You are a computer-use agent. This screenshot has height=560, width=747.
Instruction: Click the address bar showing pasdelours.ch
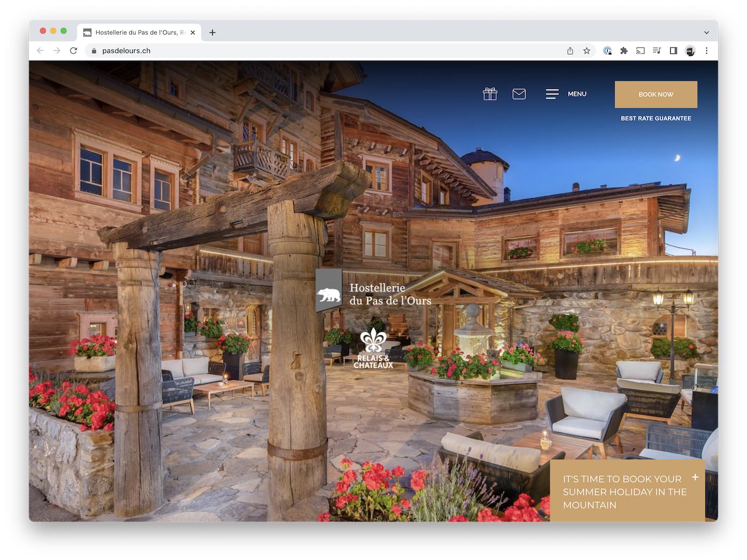(320, 51)
